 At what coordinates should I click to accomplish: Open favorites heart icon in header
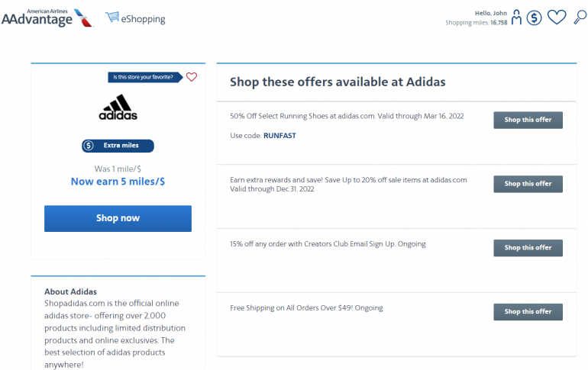click(557, 17)
